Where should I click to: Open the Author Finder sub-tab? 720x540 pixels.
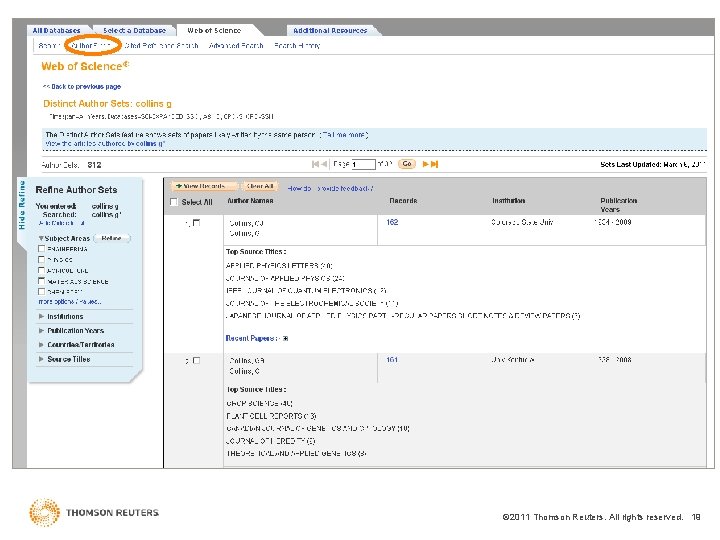(90, 45)
